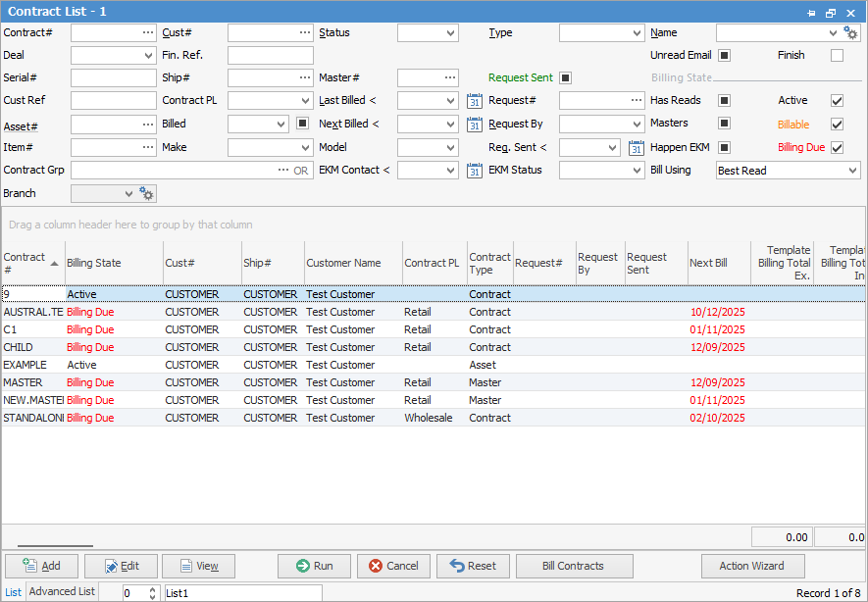Toggle Happen EKM checkbox
Viewport: 868px width, 602px height.
click(724, 147)
